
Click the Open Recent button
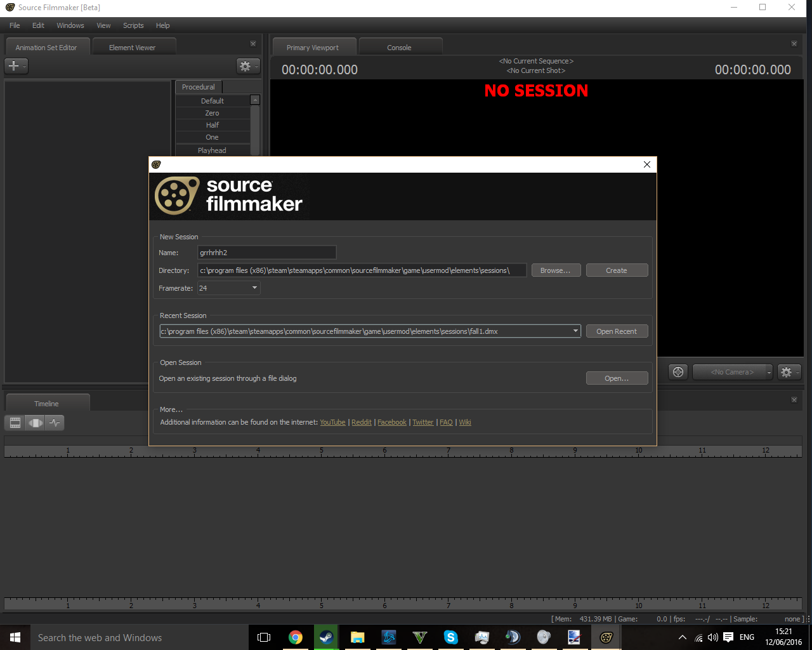(617, 331)
